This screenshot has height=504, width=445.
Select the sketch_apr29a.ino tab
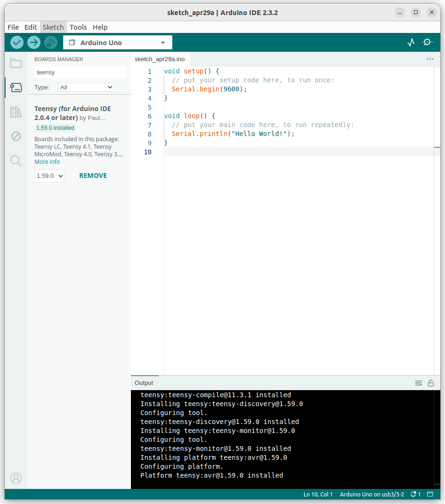tap(160, 59)
